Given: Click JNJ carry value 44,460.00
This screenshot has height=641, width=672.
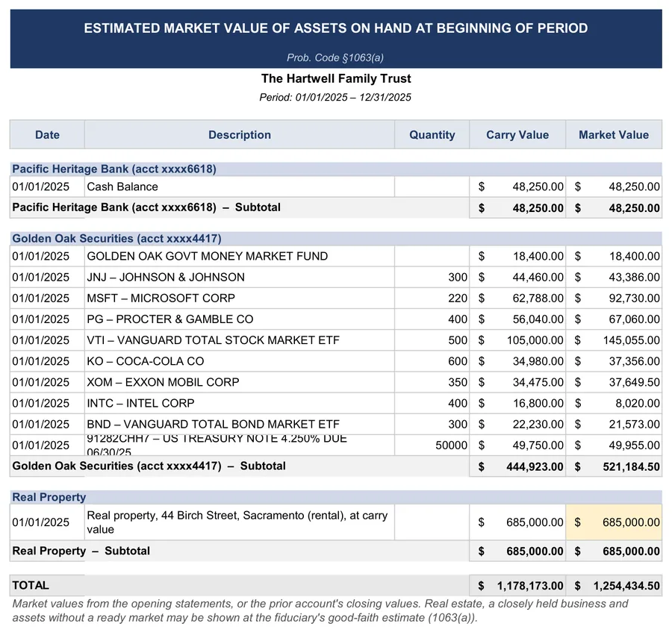Looking at the screenshot, I should (517, 277).
